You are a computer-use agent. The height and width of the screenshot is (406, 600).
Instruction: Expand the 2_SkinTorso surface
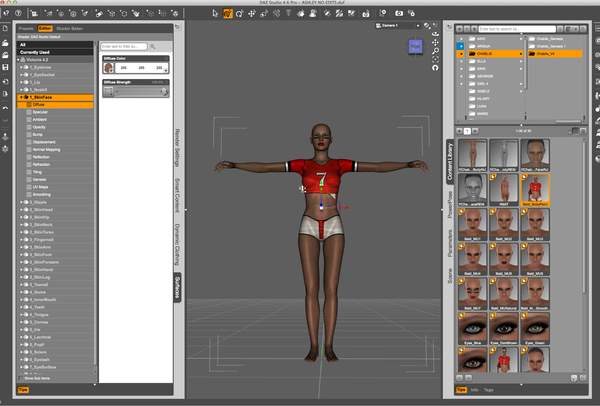pos(21,232)
